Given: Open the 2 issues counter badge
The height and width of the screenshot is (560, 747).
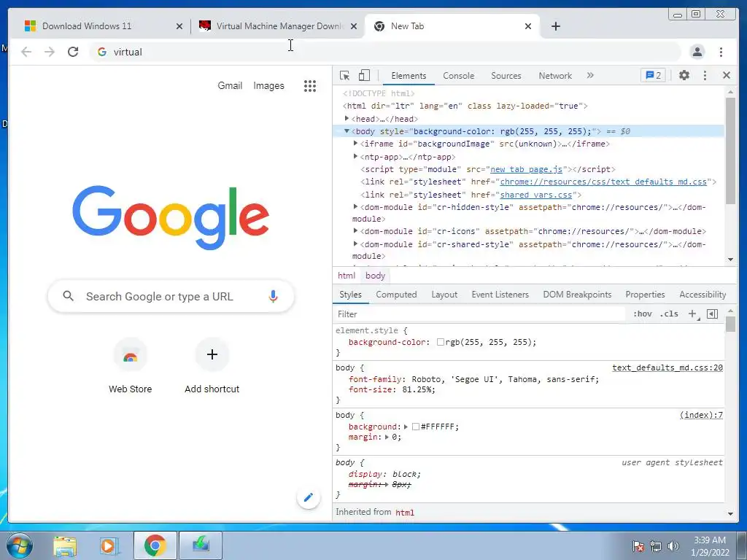Looking at the screenshot, I should pos(653,75).
